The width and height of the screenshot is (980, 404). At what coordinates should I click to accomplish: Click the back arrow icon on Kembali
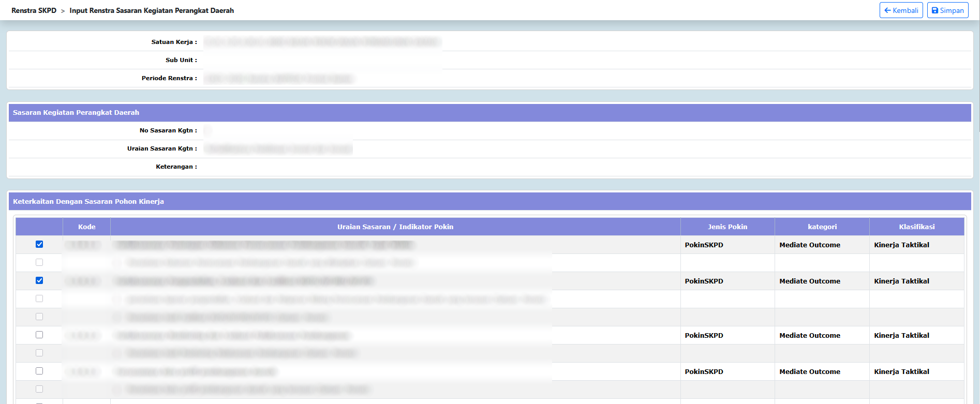(887, 10)
